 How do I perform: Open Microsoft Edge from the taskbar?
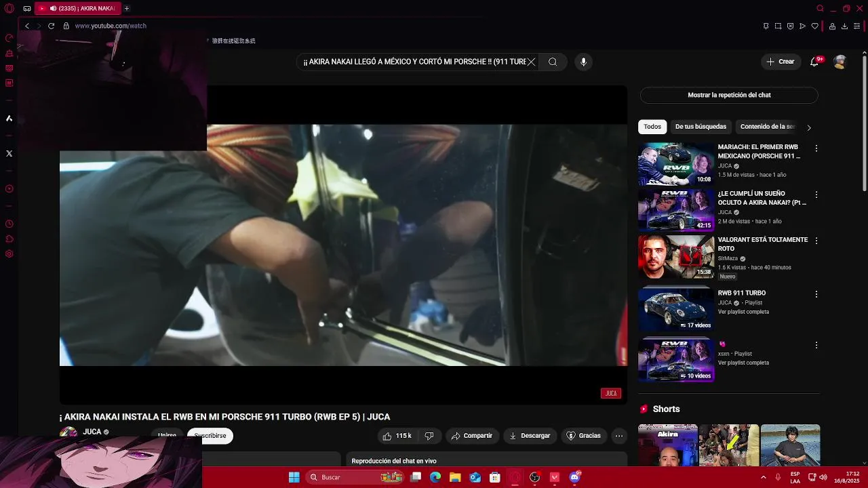(x=435, y=477)
